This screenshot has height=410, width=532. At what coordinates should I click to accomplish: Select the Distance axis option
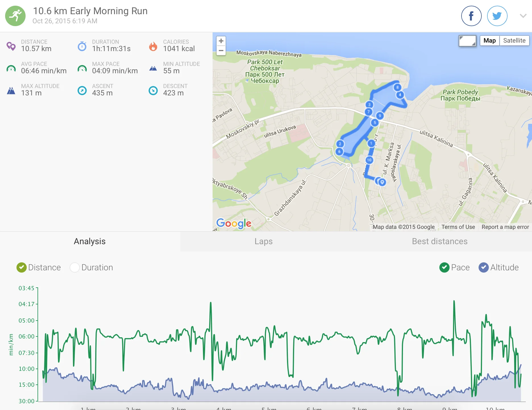[22, 267]
